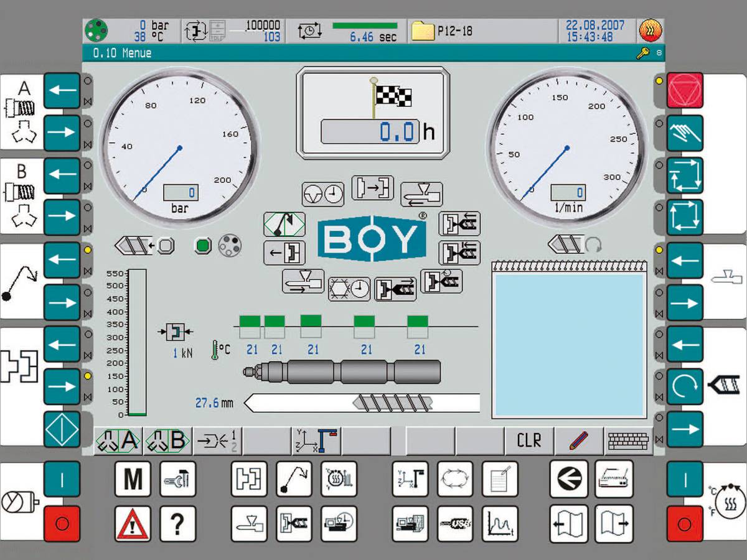This screenshot has width=747, height=560.
Task: Click the round back arrow icon
Action: (569, 479)
